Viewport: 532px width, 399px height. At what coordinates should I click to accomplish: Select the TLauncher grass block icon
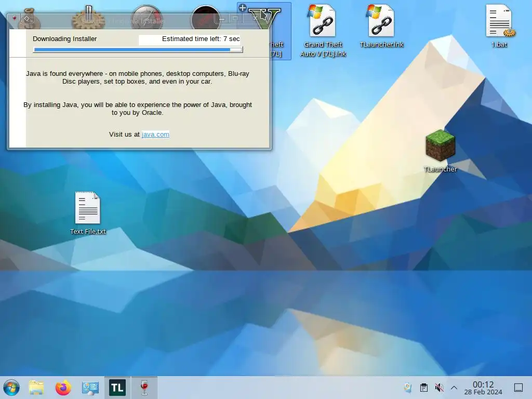pyautogui.click(x=440, y=151)
